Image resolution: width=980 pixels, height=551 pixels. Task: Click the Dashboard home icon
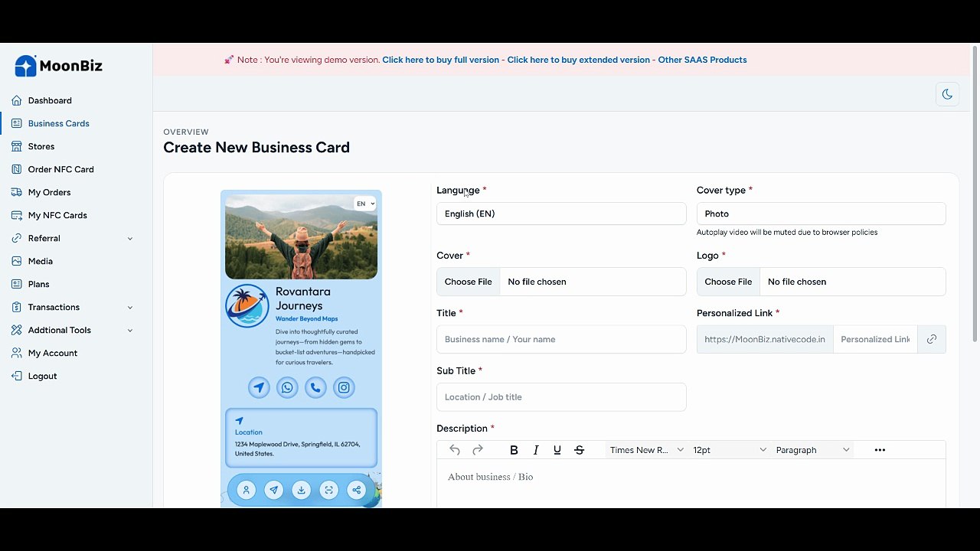pyautogui.click(x=17, y=100)
